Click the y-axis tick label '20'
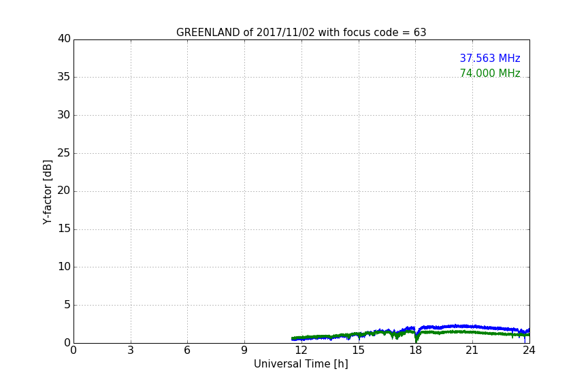The height and width of the screenshot is (392, 588). point(64,191)
